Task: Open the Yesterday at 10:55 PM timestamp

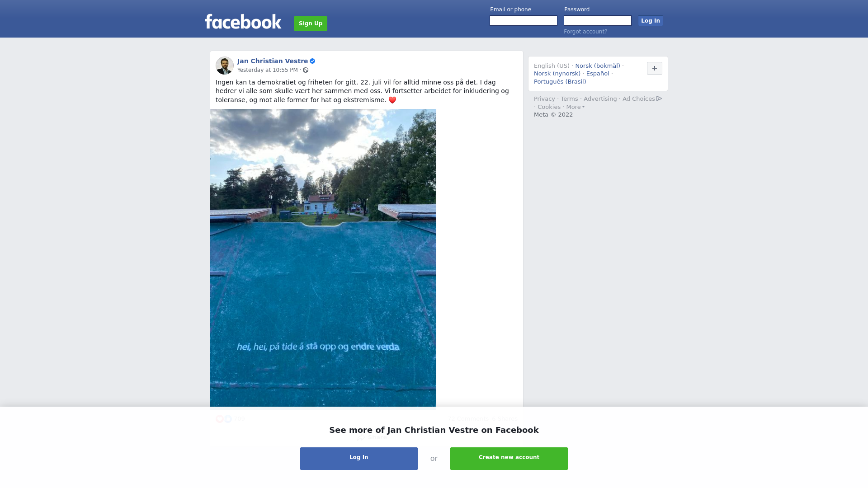Action: 268,70
